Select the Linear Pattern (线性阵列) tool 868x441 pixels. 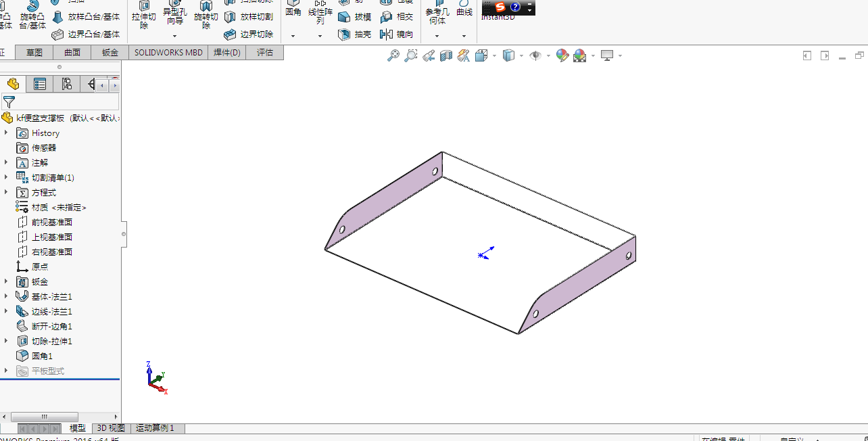[320, 12]
